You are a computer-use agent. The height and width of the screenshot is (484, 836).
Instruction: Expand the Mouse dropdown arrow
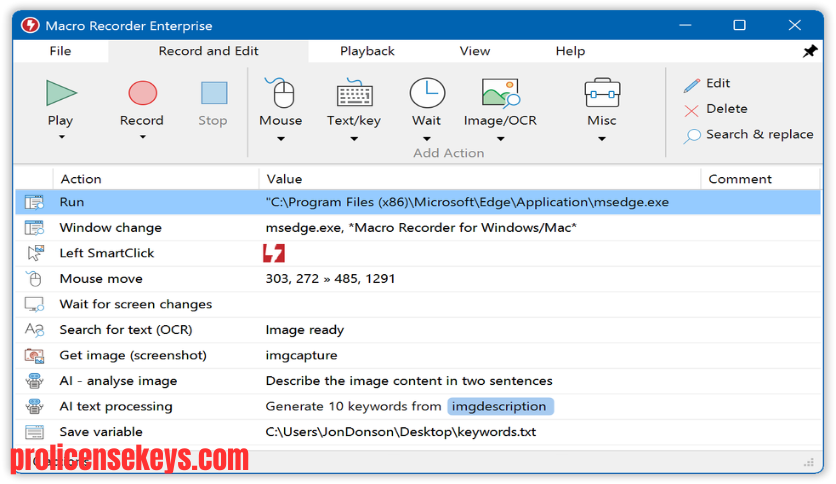281,139
